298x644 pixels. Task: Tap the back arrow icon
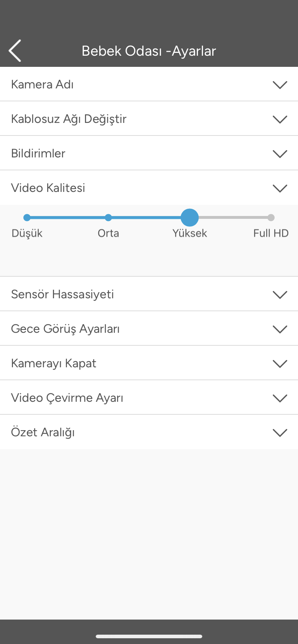[x=15, y=51]
